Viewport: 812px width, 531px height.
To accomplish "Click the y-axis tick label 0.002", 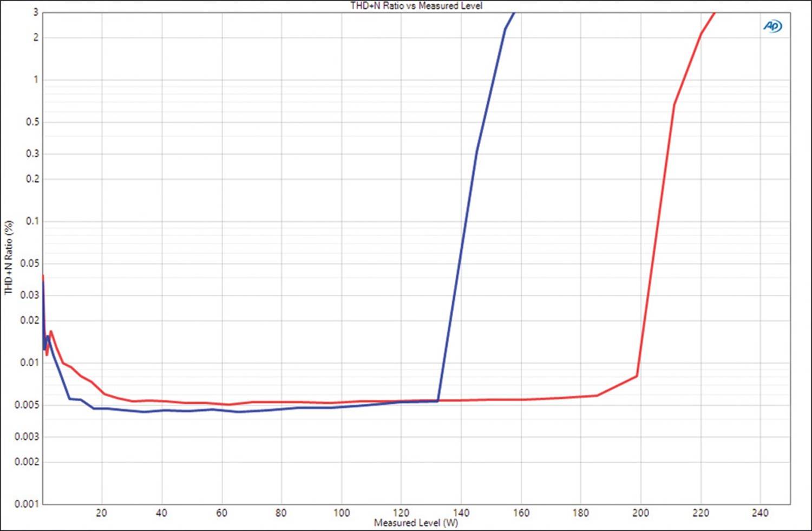I will [x=27, y=462].
